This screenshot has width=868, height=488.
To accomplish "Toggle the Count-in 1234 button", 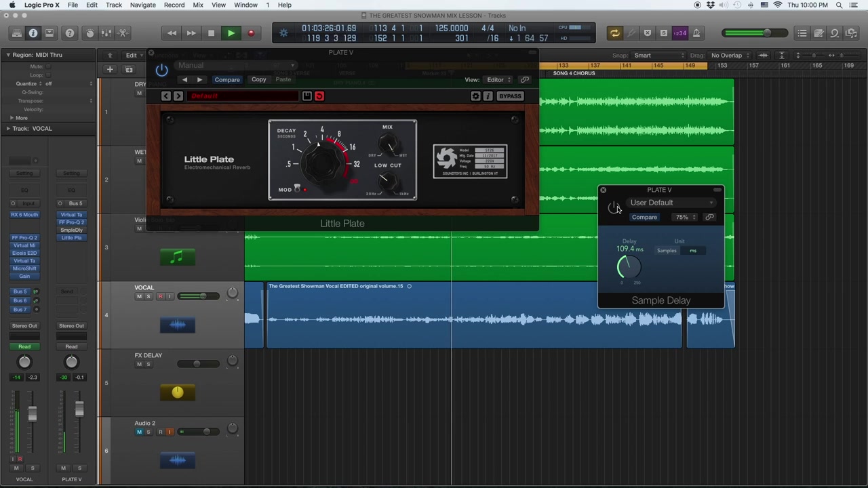I will (x=679, y=33).
